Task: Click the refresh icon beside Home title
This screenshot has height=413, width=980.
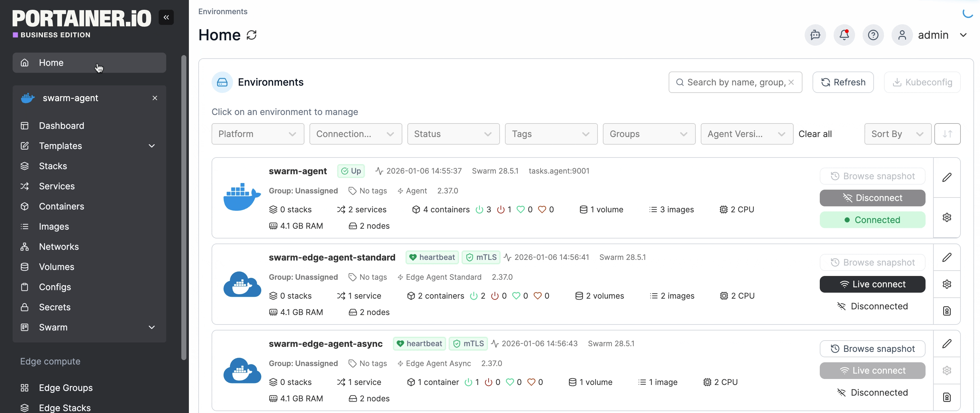Action: tap(252, 35)
